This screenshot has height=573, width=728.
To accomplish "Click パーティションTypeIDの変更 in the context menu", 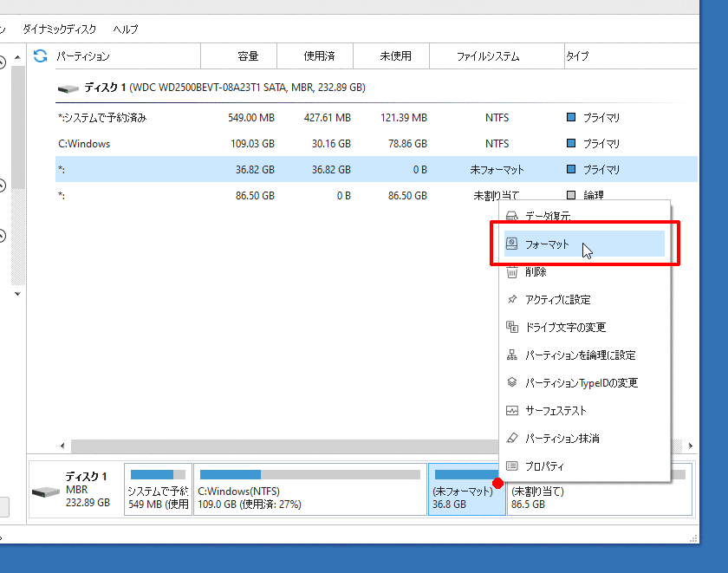I will [x=581, y=383].
